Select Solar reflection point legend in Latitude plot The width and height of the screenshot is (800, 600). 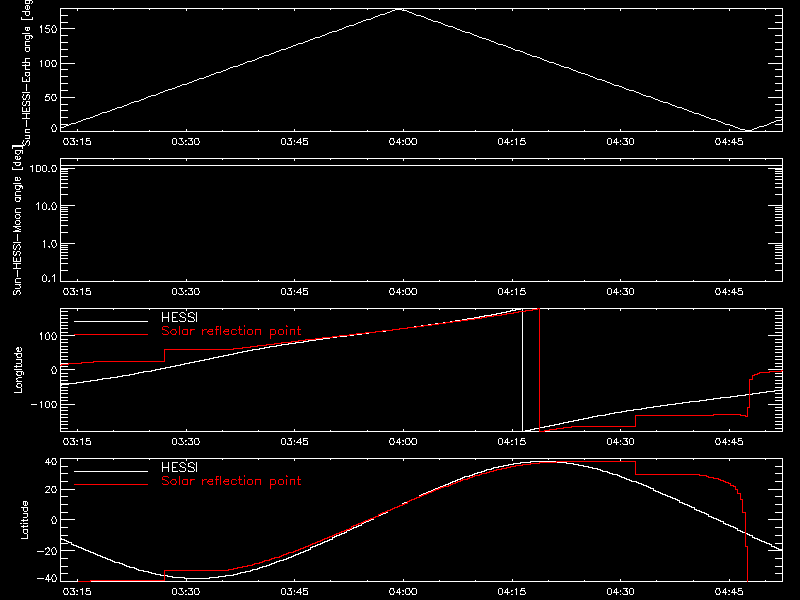[x=231, y=481]
